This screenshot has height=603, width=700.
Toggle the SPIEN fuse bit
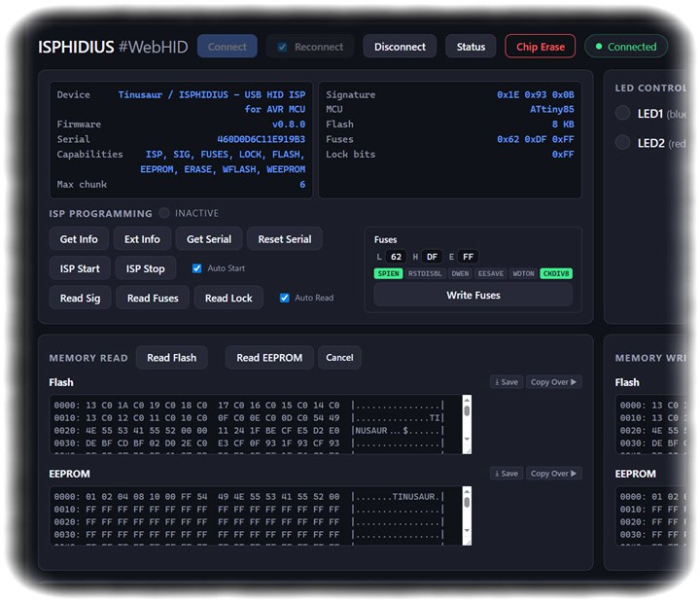click(388, 273)
